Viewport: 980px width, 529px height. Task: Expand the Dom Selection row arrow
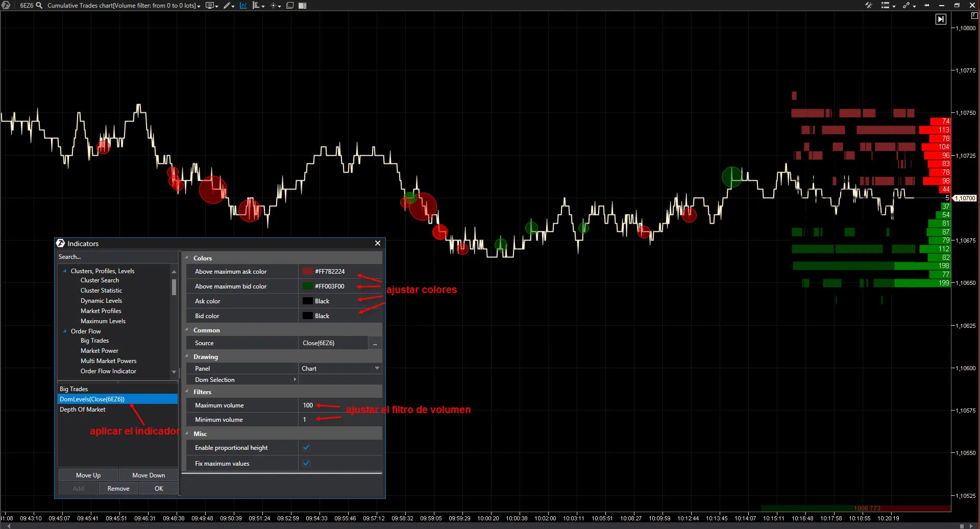point(295,379)
